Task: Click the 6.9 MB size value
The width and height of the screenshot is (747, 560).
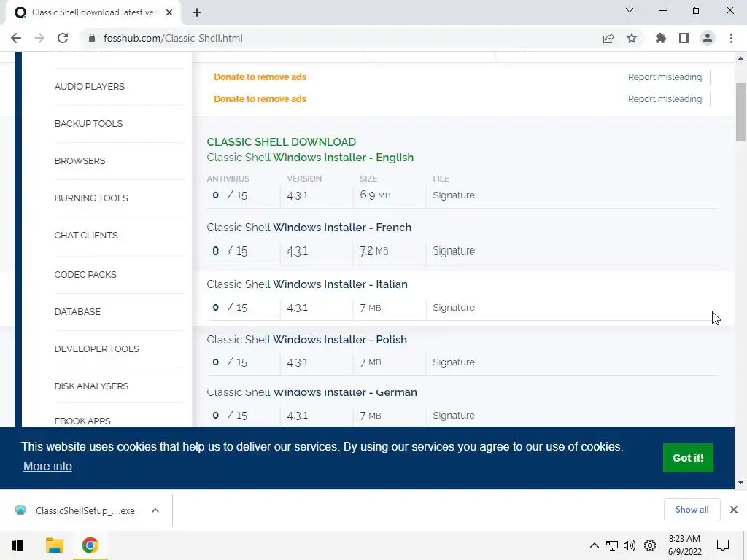Action: pyautogui.click(x=375, y=195)
